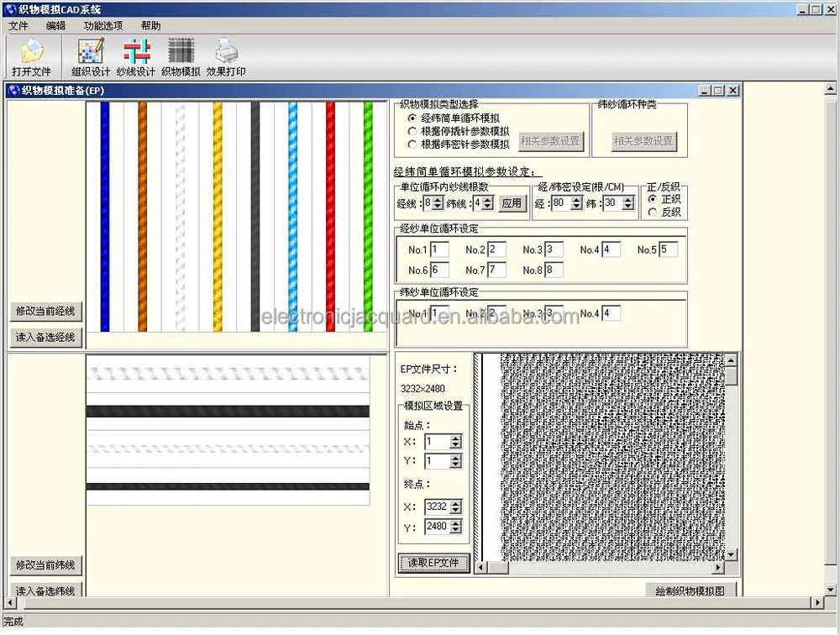Launch the 织物模拟 fabric simulation tool
840x635 pixels.
[181, 57]
